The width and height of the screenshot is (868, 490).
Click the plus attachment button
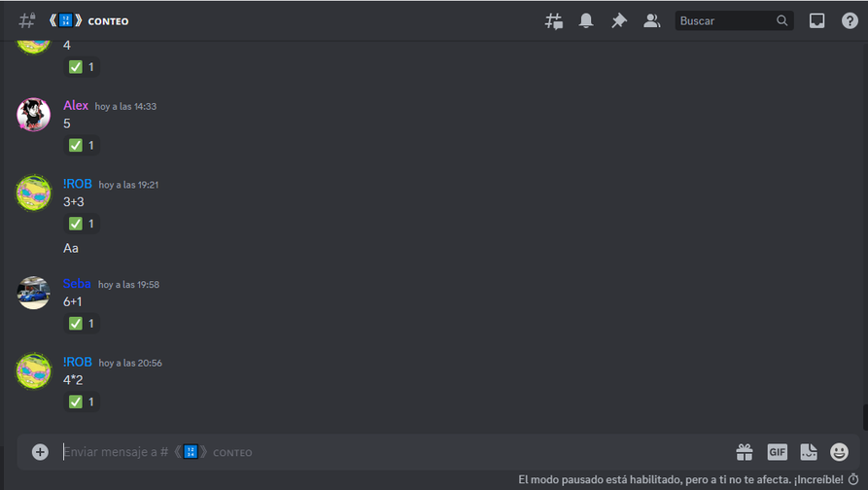click(40, 452)
